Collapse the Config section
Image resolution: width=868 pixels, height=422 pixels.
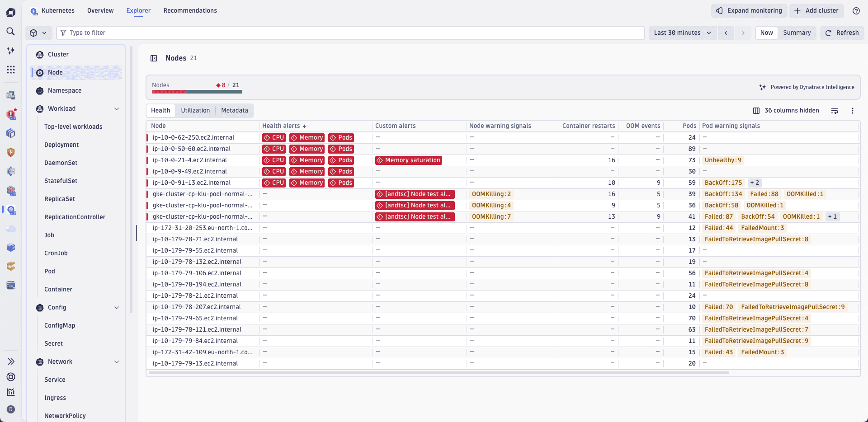click(117, 307)
